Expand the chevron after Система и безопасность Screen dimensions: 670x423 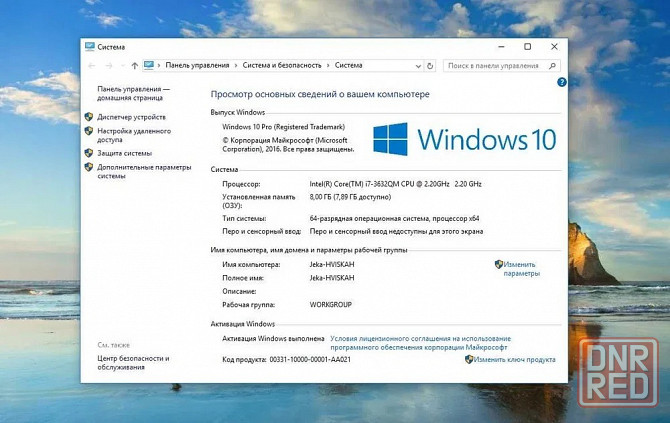click(328, 65)
